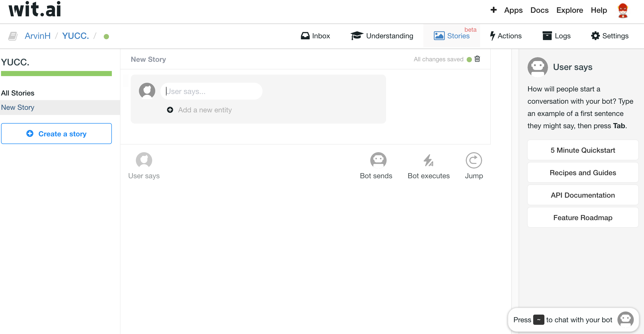
Task: Click the YUCC. sidebar heading
Action: [x=15, y=62]
